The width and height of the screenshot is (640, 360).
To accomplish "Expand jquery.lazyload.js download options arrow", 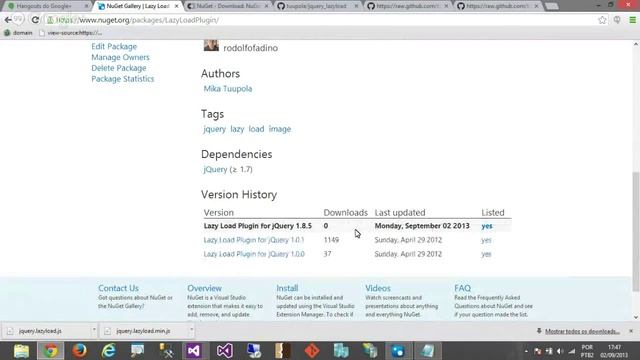I will tap(94, 330).
